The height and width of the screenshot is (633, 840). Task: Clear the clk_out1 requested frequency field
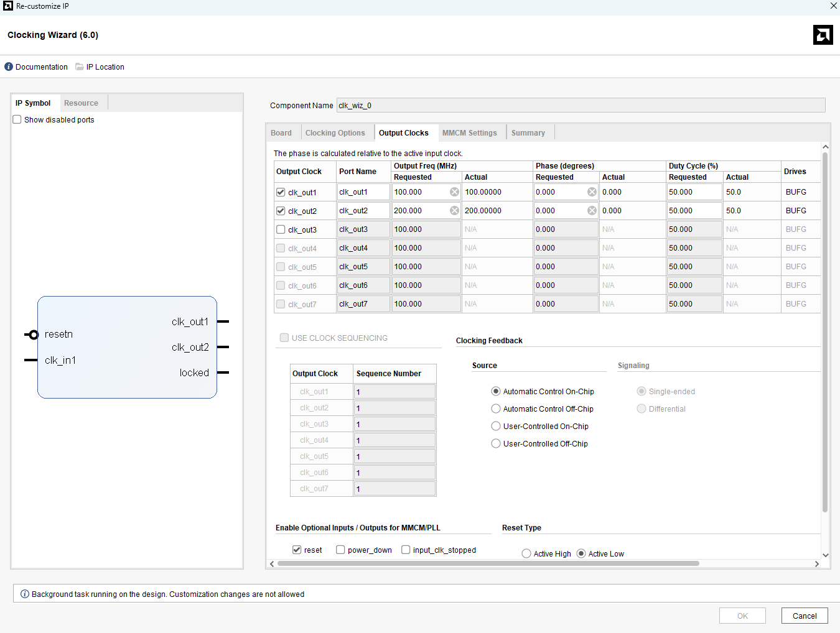pos(454,192)
